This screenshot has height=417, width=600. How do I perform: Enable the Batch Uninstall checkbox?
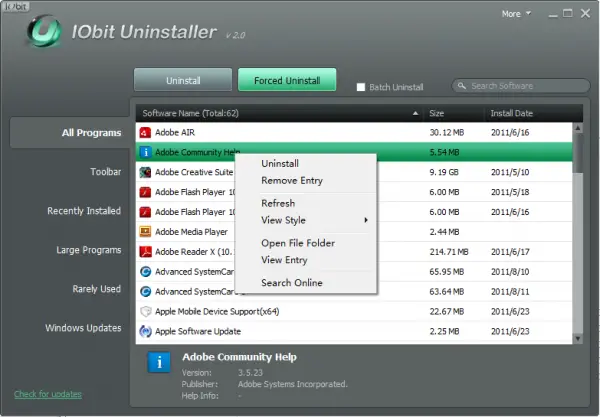point(360,87)
